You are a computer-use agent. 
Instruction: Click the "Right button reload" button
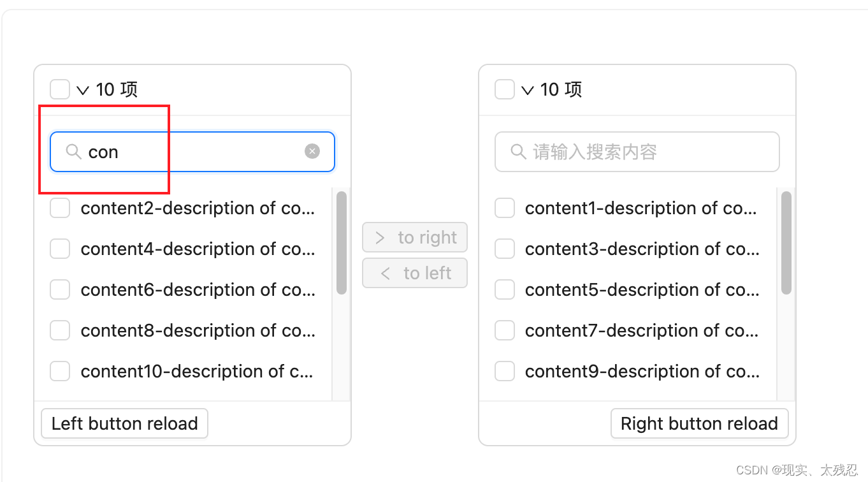click(700, 423)
